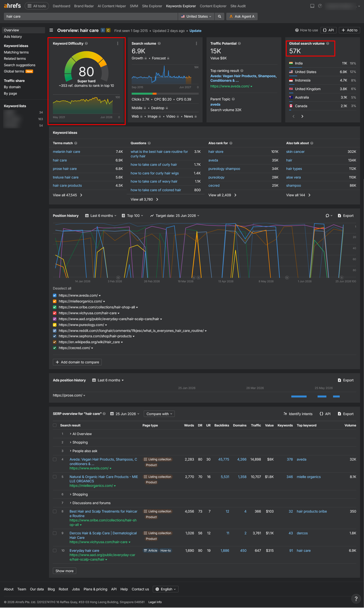Open Compare with dropdown
Image resolution: width=364 pixels, height=608 pixels.
pyautogui.click(x=159, y=414)
